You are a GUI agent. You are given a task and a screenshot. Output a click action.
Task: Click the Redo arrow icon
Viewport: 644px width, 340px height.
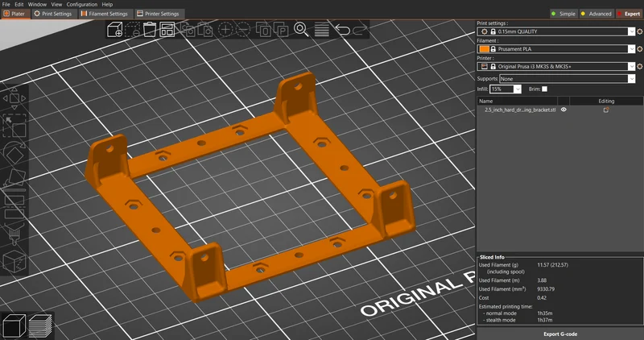coord(360,30)
